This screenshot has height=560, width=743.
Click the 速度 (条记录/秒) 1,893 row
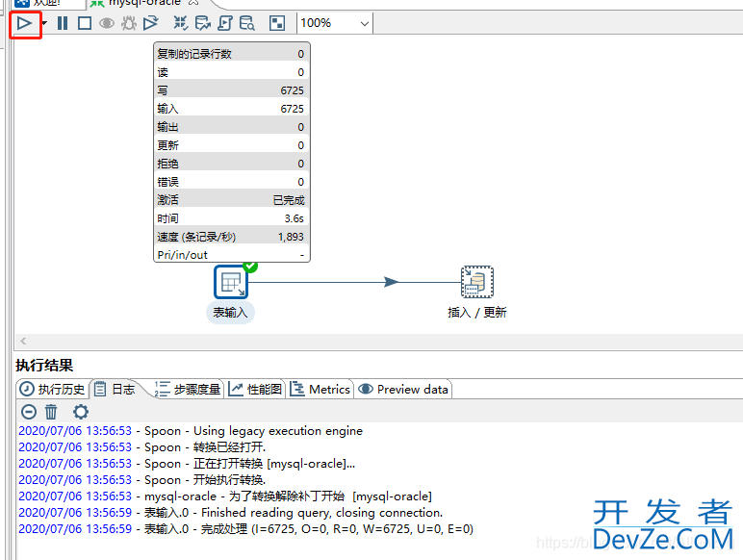[231, 237]
